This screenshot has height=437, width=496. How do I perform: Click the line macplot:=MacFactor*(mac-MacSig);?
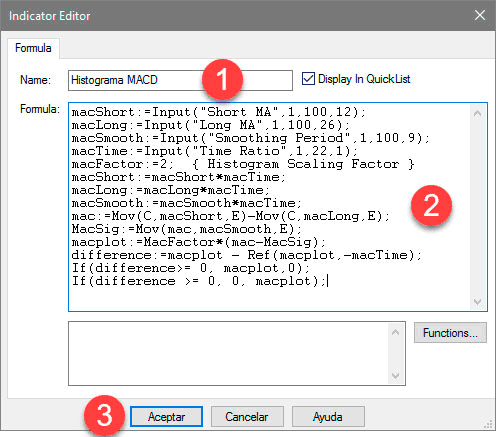199,242
